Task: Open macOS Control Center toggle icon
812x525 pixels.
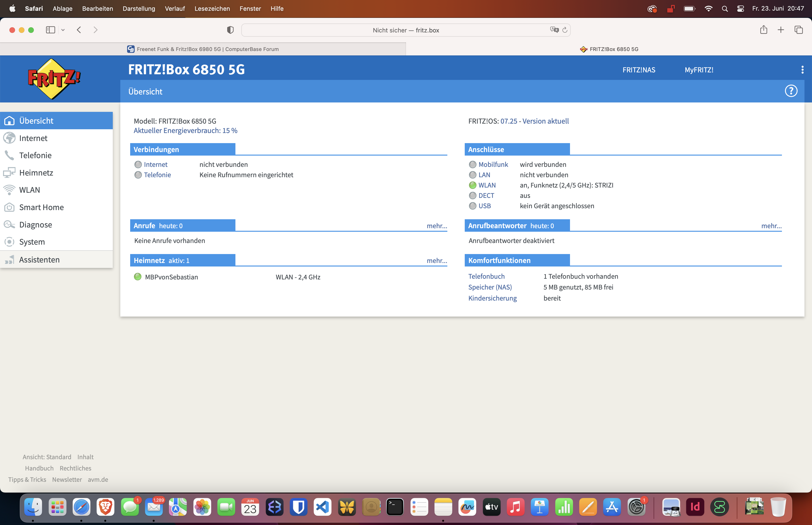Action: (740, 8)
